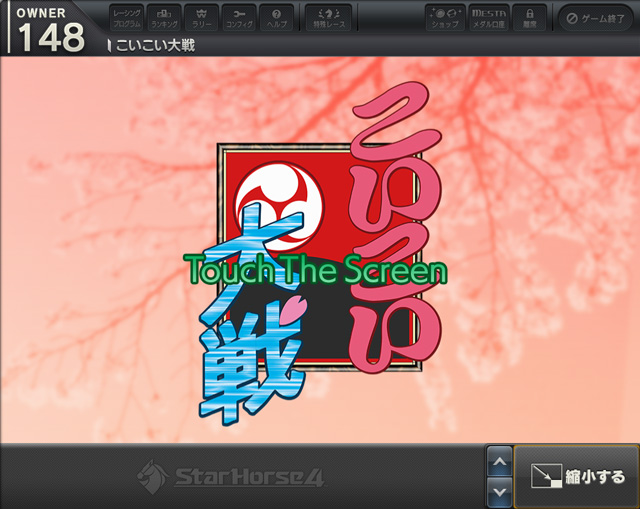
Task: Open the レーシングプログラム racing program menu
Action: 126,18
